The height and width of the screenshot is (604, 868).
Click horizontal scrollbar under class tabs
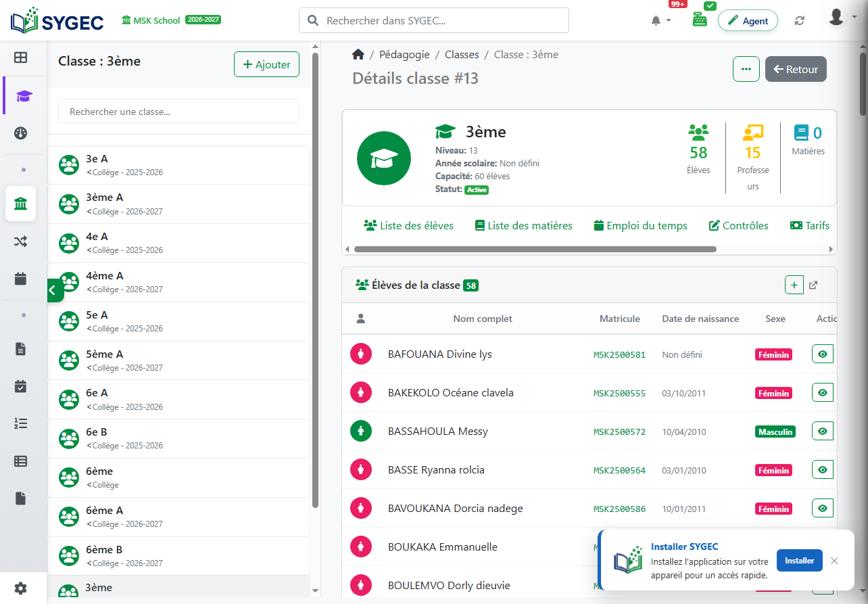(535, 249)
